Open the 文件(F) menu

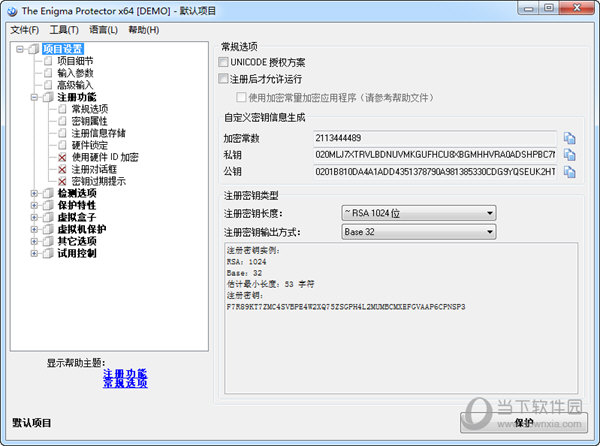pos(24,30)
